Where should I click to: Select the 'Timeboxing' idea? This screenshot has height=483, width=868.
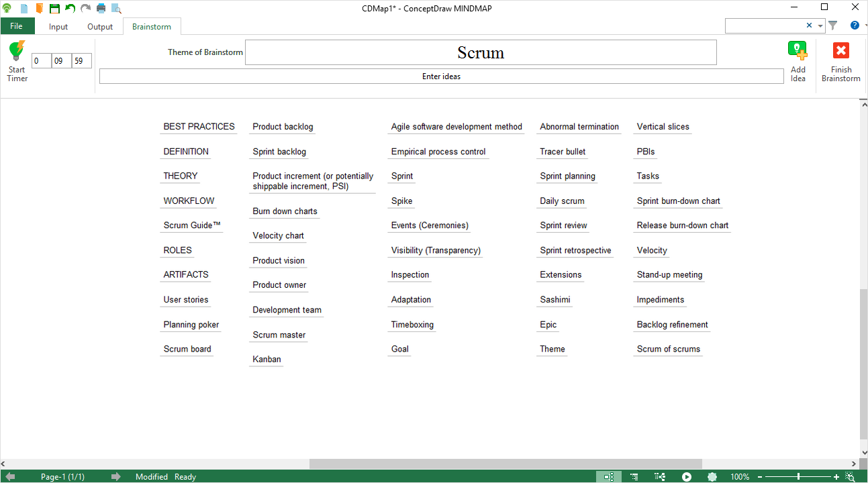412,325
